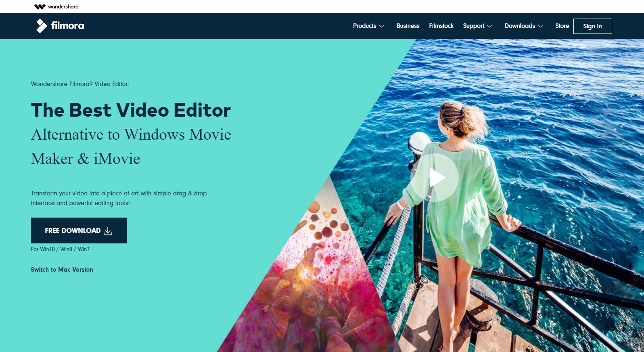The height and width of the screenshot is (352, 644).
Task: Click Switch to Mac Version link
Action: click(x=62, y=270)
